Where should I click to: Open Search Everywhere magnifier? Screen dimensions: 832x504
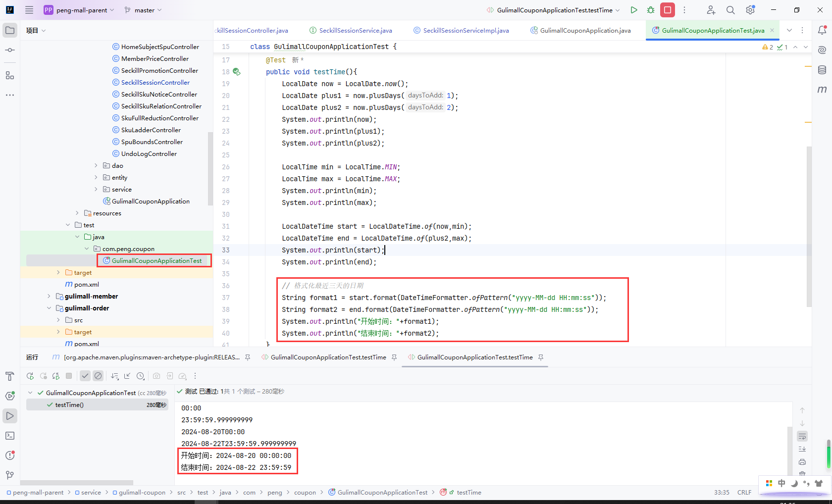pos(730,10)
